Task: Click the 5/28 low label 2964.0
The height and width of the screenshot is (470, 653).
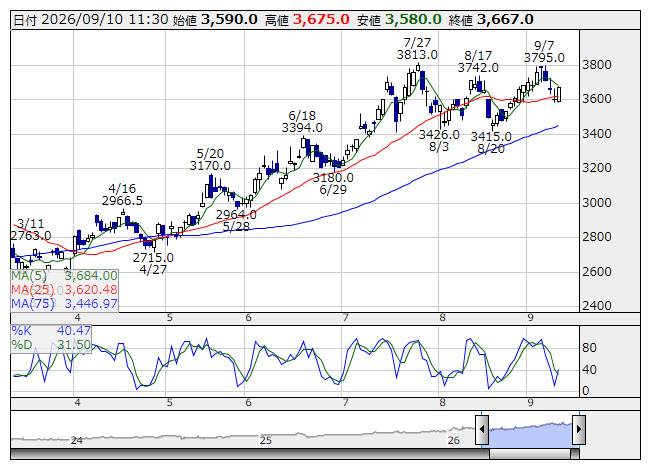Action: coord(236,215)
